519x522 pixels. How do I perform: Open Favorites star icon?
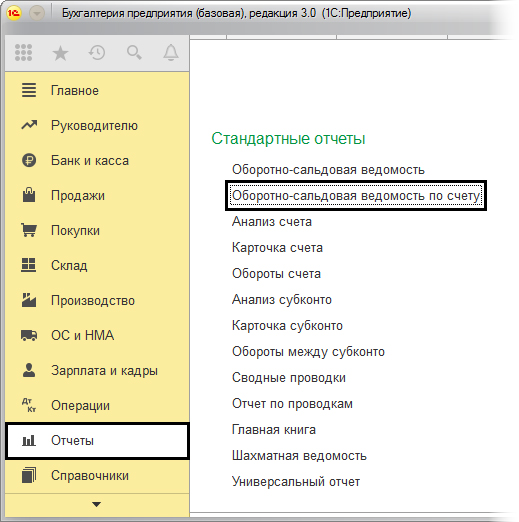60,53
